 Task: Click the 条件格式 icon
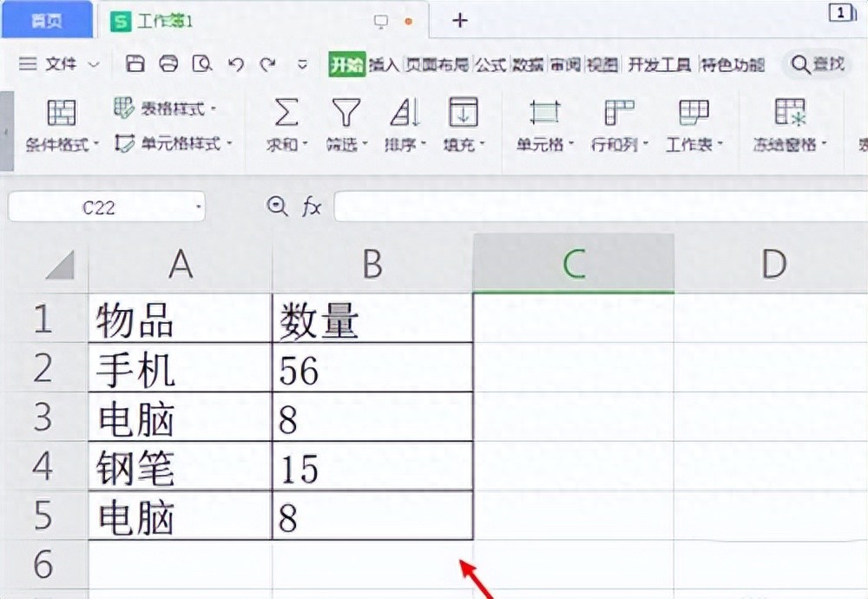point(62,112)
